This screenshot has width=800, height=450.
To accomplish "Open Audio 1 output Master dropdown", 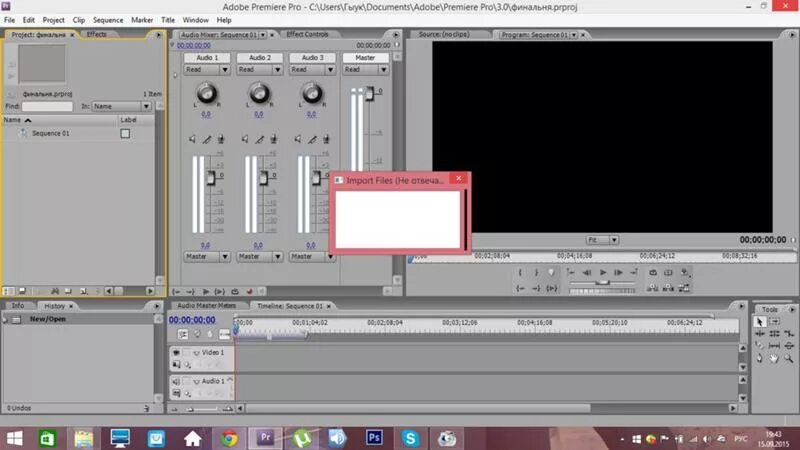I will [x=207, y=256].
